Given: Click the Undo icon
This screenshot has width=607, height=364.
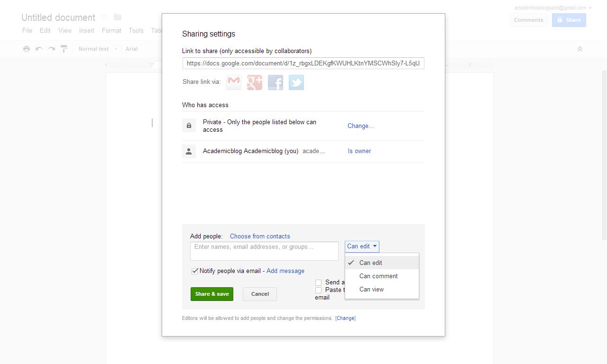Looking at the screenshot, I should 38,49.
